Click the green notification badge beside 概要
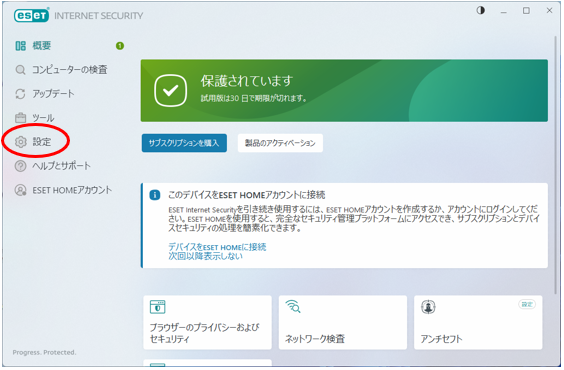The image size is (564, 370). point(120,46)
